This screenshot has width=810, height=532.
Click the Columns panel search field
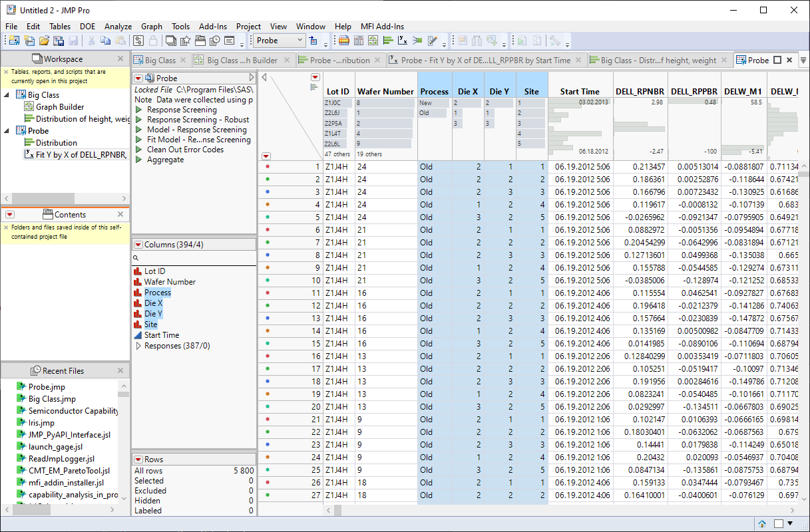[193, 257]
